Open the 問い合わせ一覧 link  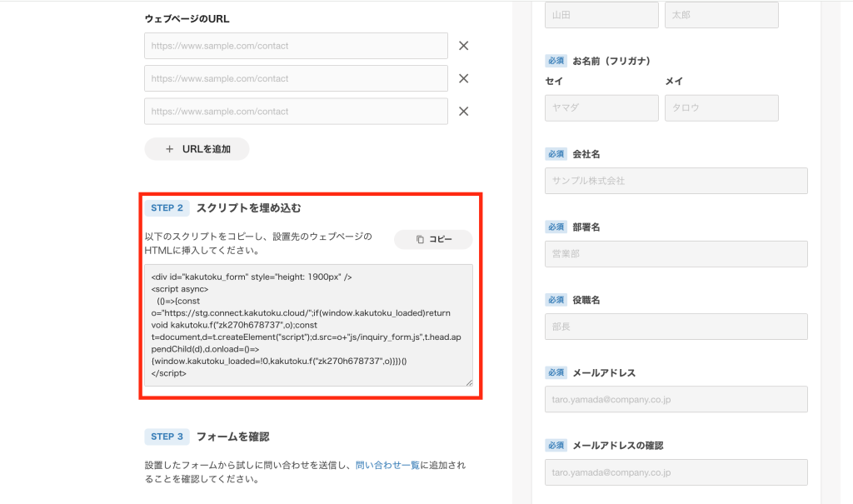tap(387, 465)
